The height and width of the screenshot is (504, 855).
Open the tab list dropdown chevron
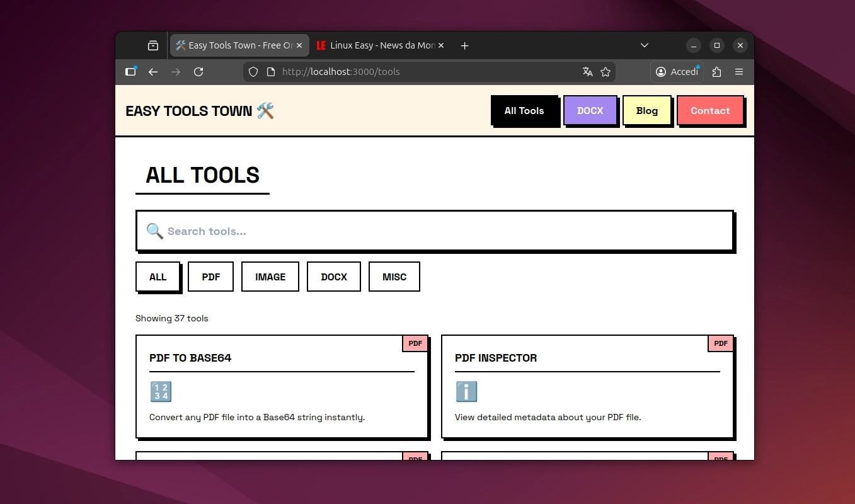pyautogui.click(x=644, y=45)
